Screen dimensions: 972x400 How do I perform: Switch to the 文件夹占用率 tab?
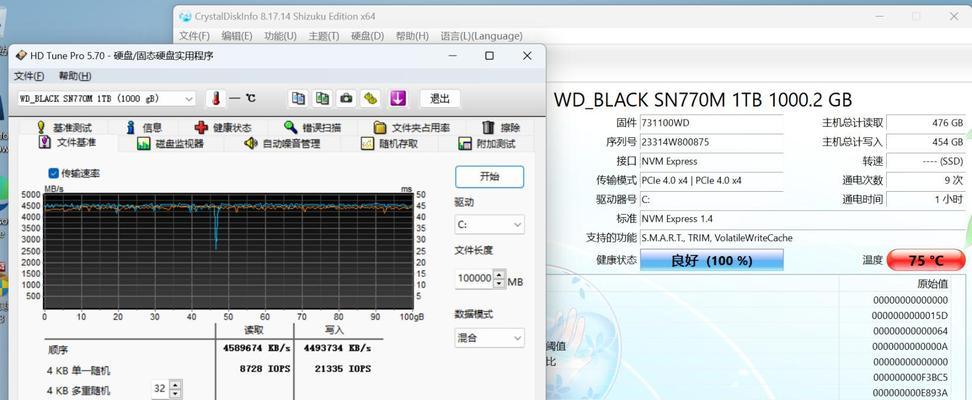click(412, 128)
